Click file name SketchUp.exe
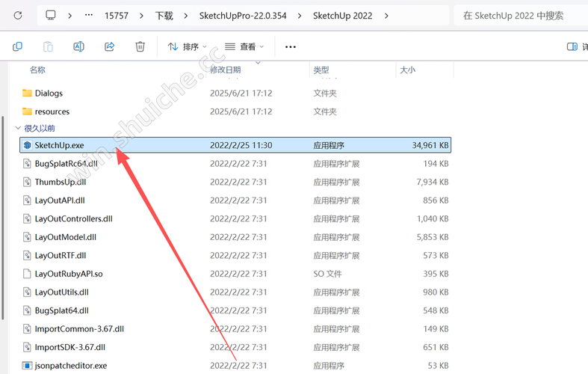588x374 pixels. coord(59,145)
